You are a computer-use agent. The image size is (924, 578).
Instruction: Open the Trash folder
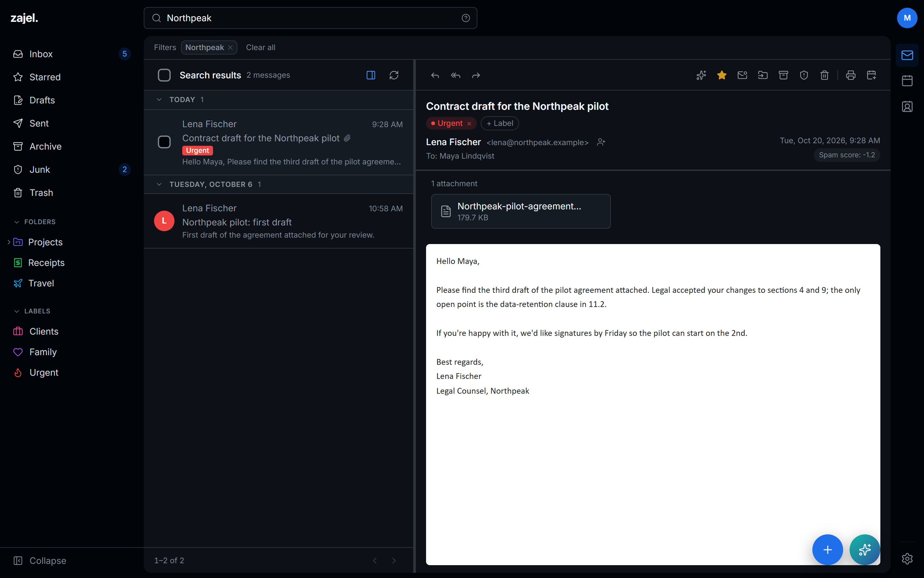[72, 193]
